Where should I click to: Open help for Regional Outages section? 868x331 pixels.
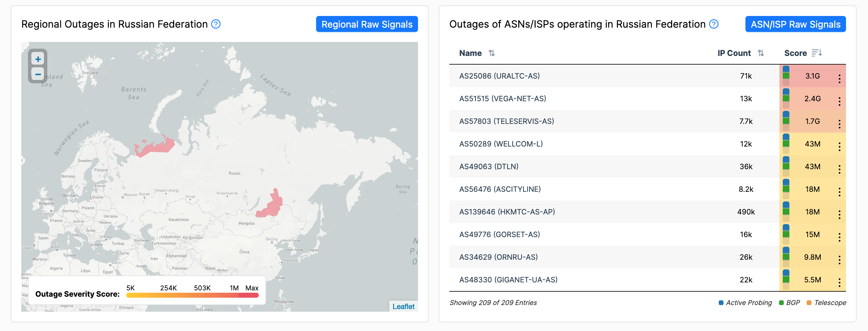click(216, 24)
